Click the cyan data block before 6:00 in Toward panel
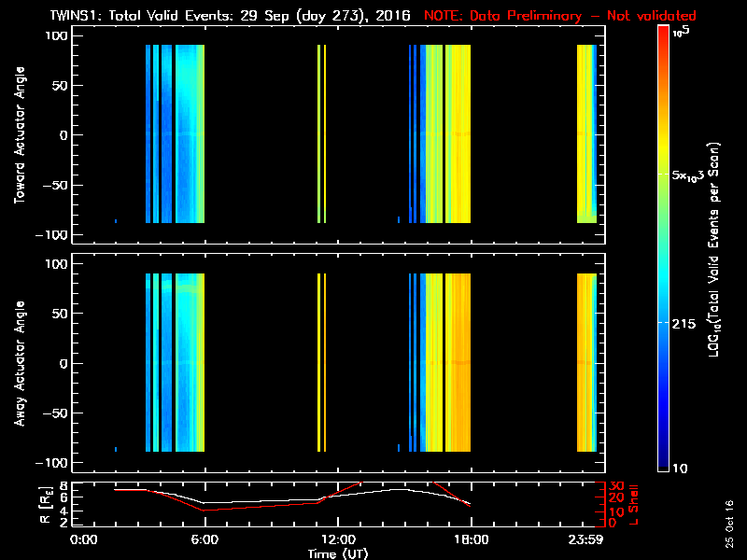 tap(190, 133)
